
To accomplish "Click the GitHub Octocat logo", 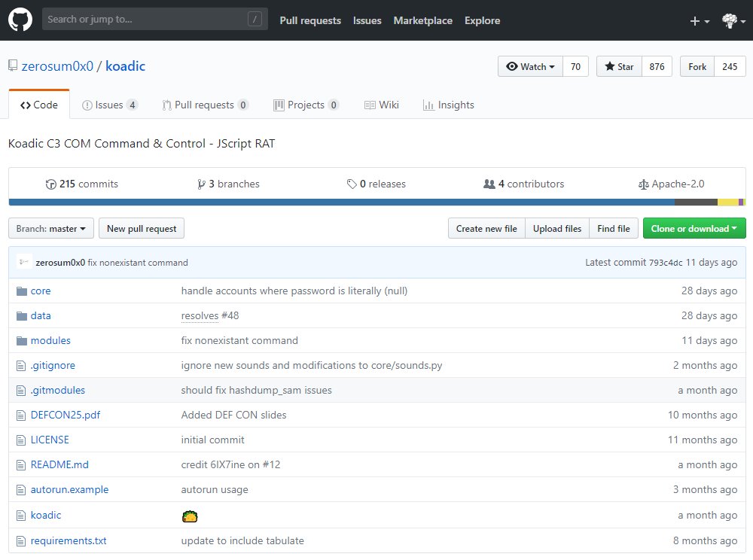I will point(20,20).
